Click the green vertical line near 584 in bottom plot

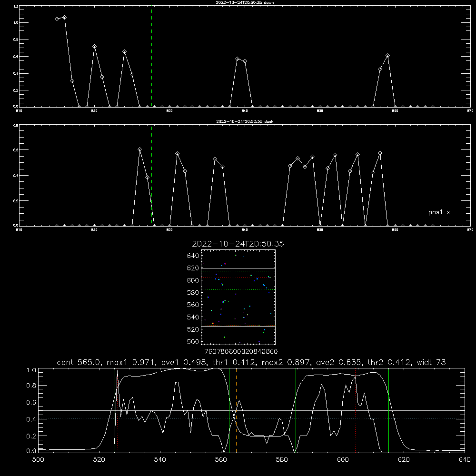[296, 410]
